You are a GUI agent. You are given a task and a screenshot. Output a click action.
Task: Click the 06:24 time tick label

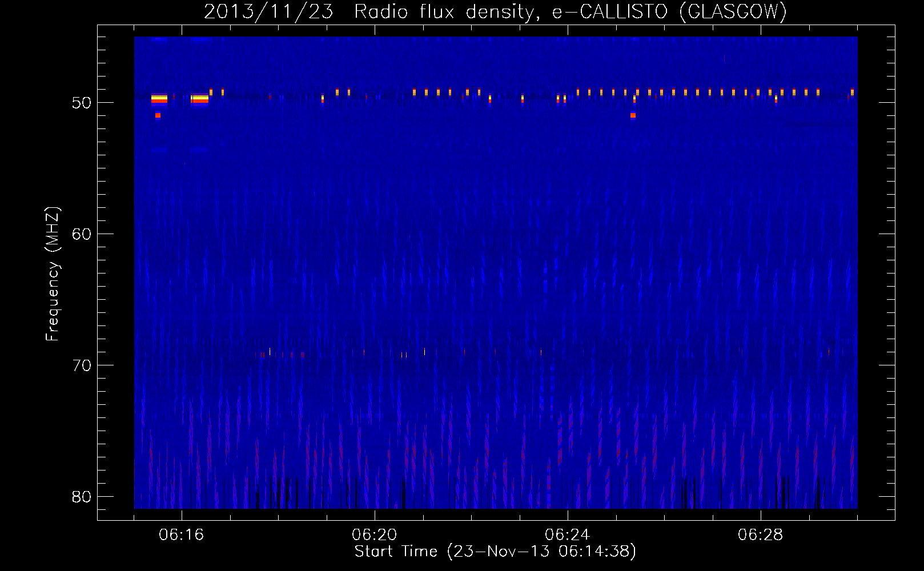point(568,535)
